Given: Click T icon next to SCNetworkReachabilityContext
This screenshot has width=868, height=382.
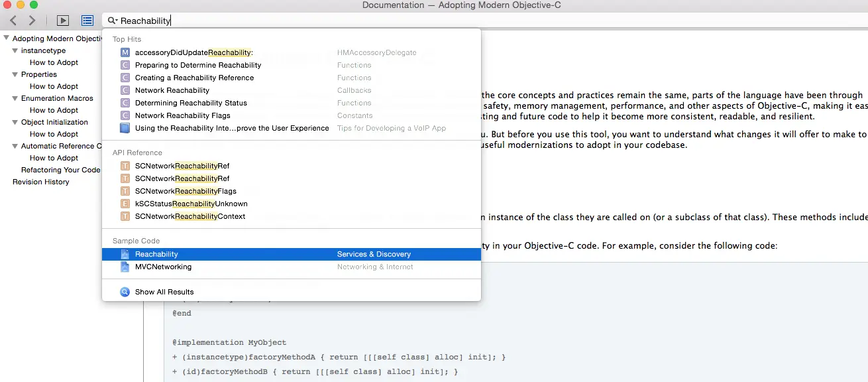Looking at the screenshot, I should [125, 216].
